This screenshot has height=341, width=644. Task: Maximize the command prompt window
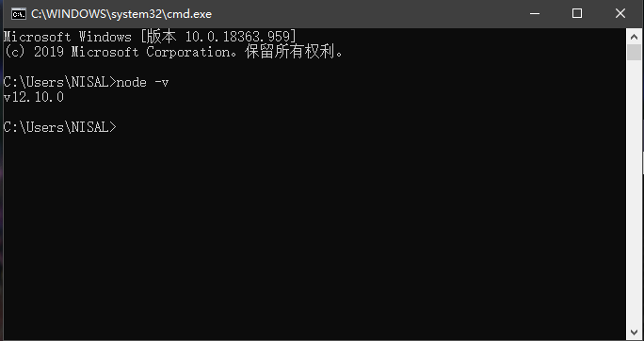coord(577,13)
